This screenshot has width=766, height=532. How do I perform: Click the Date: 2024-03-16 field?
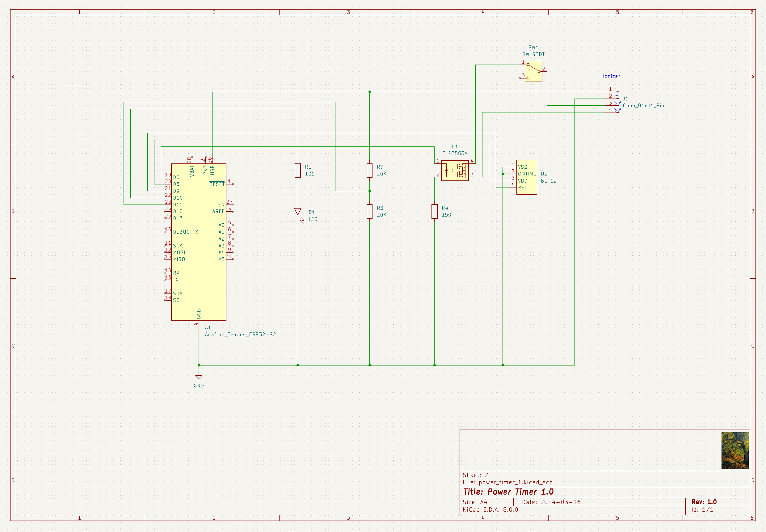point(551,502)
